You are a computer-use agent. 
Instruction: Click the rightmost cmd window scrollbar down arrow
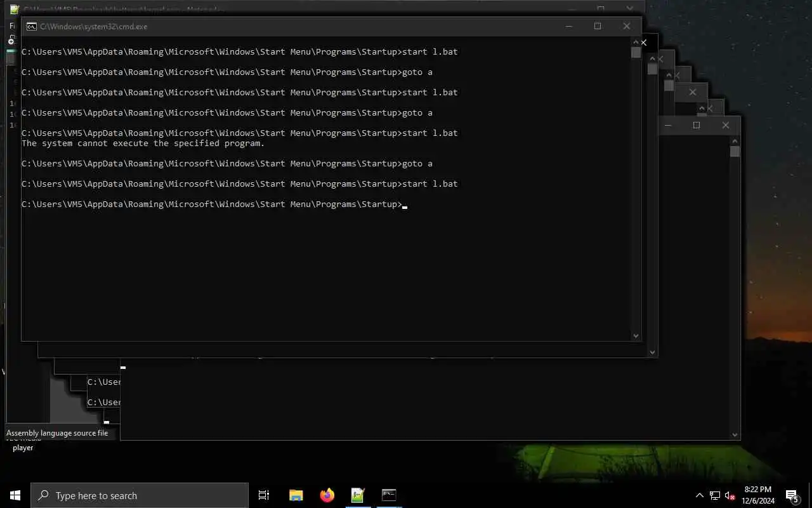click(x=735, y=435)
